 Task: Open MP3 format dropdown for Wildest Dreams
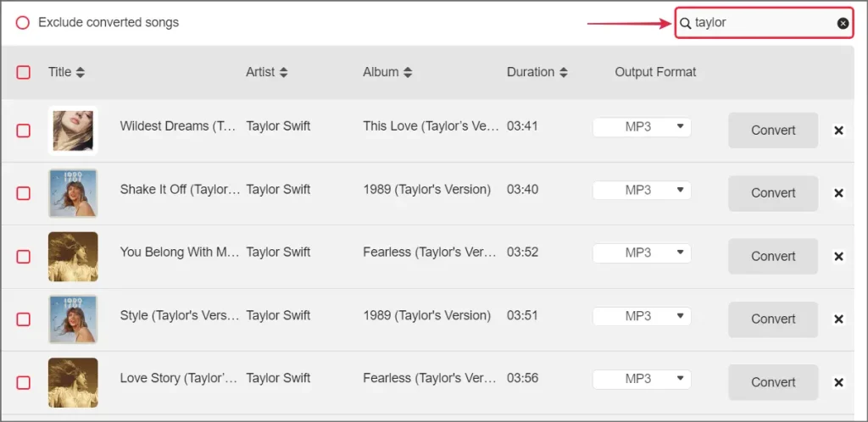point(642,127)
